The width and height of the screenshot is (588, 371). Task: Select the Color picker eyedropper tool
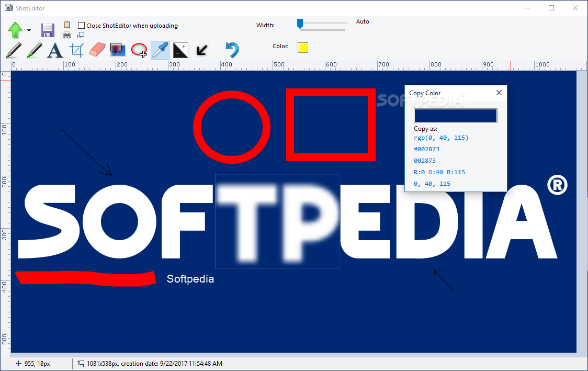click(160, 50)
